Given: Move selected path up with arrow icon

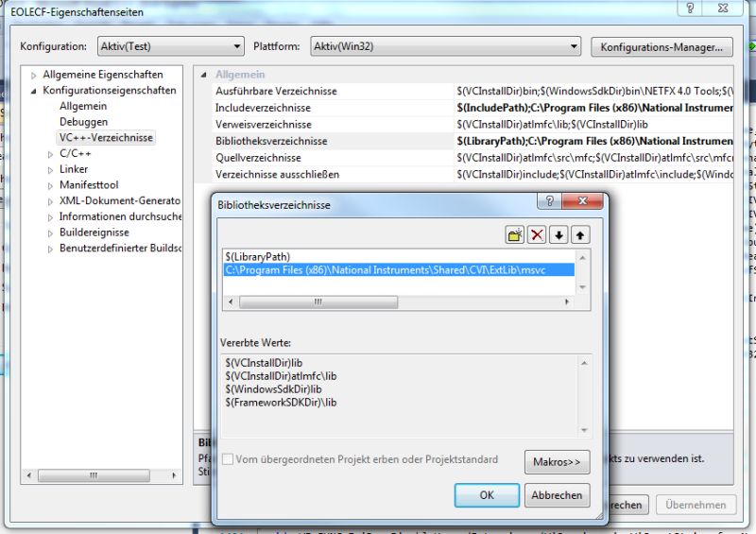Looking at the screenshot, I should click(580, 235).
